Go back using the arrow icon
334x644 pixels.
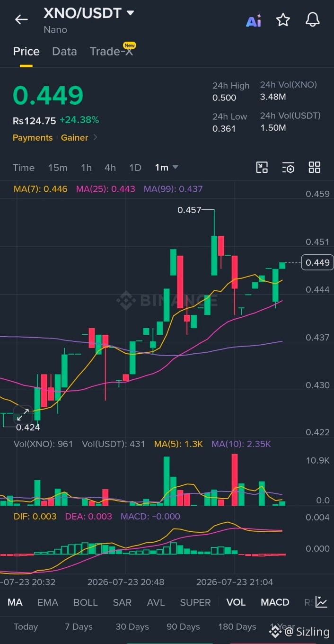[x=21, y=19]
